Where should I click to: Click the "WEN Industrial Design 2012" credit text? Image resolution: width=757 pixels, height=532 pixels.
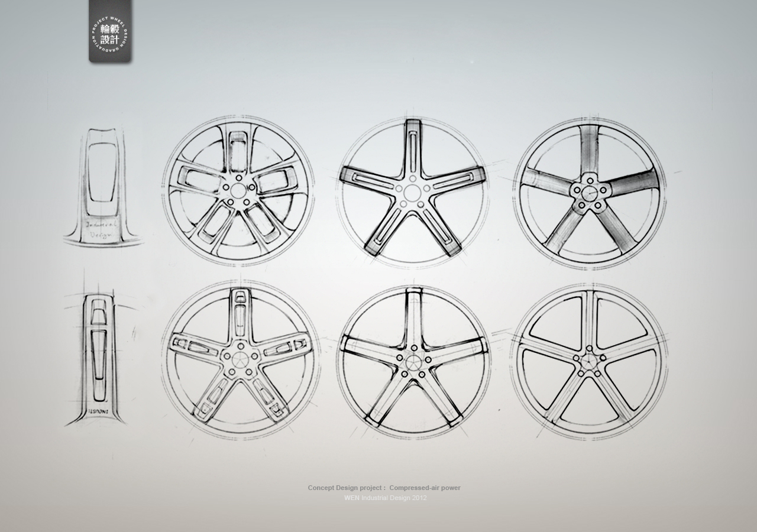point(386,498)
